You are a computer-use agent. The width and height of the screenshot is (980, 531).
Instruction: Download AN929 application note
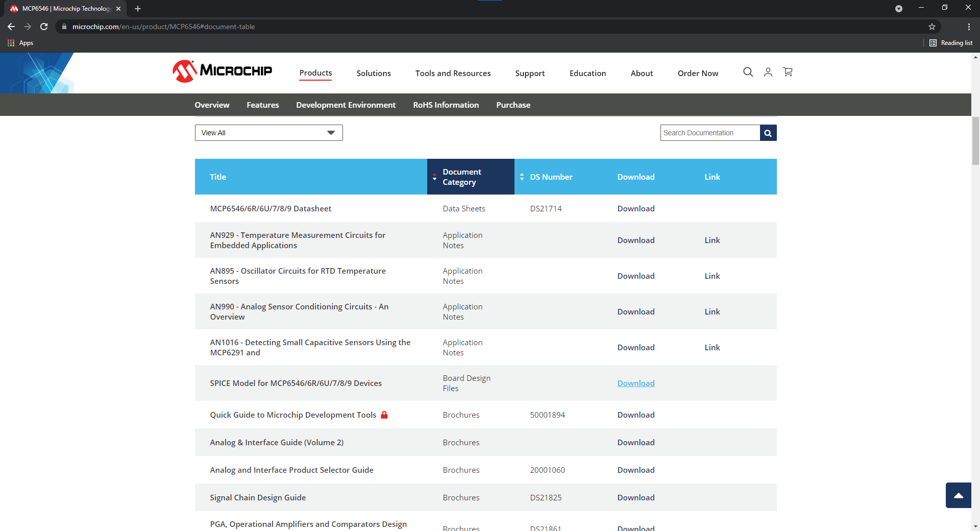635,240
